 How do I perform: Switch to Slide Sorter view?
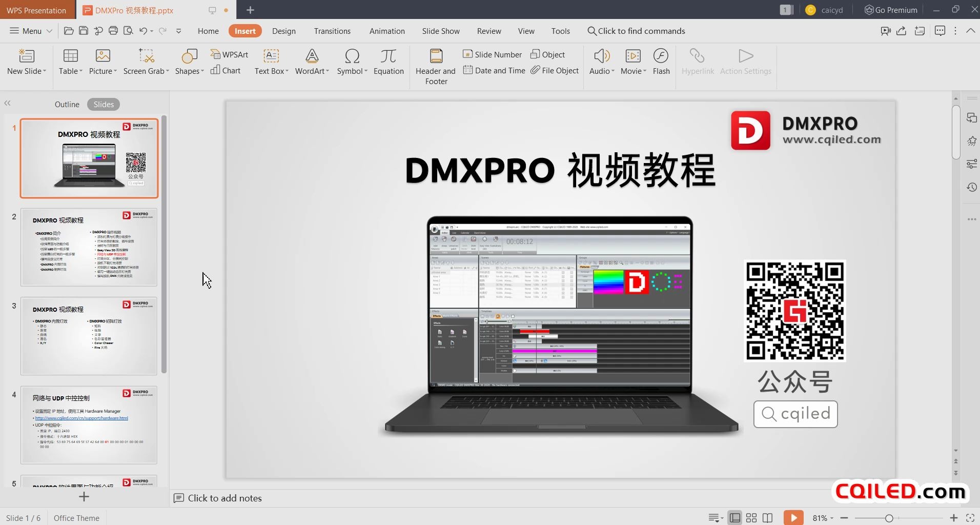coord(751,518)
